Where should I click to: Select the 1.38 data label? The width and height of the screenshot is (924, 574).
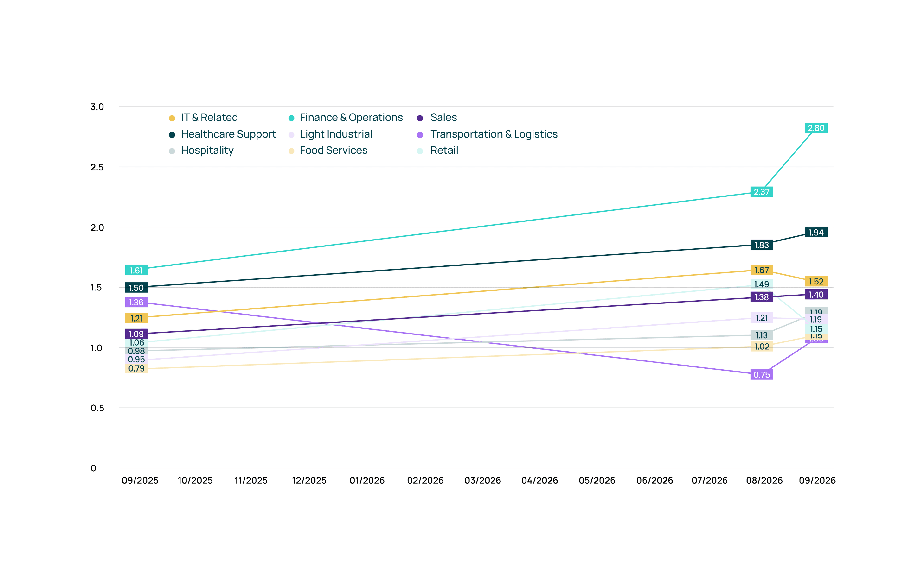click(x=761, y=297)
